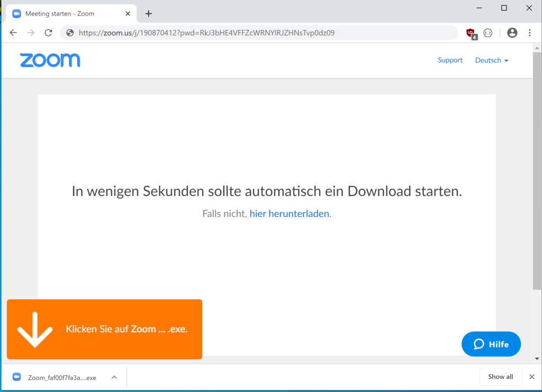This screenshot has width=542, height=392.
Task: Expand the download item options chevron
Action: 114,378
